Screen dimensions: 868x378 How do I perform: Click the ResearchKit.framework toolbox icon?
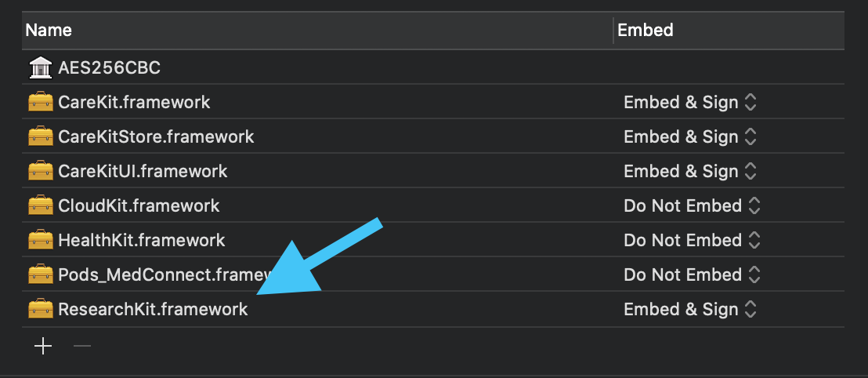(x=41, y=309)
